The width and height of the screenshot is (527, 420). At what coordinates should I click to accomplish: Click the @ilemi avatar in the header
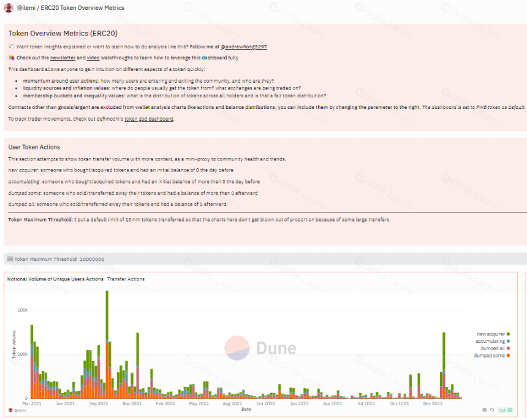(9, 8)
